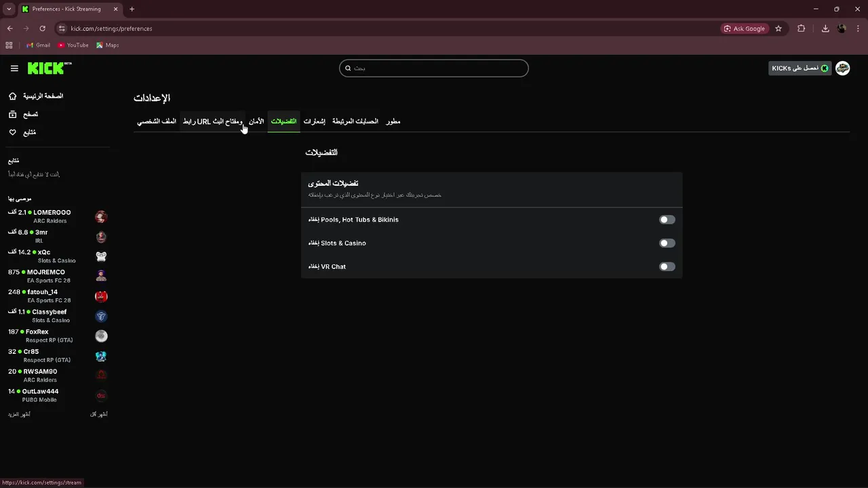Image resolution: width=868 pixels, height=488 pixels.
Task: Open the Gmail bookmark
Action: 38,45
